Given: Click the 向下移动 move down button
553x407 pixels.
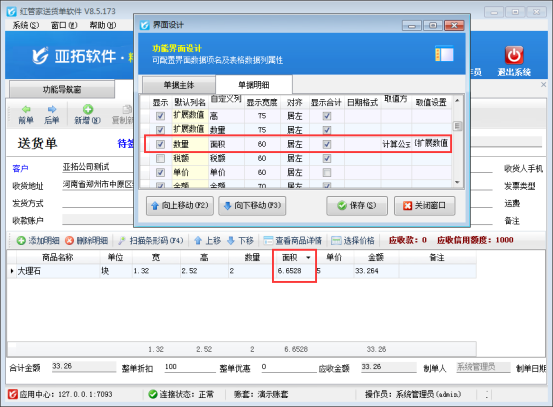Looking at the screenshot, I should [252, 206].
